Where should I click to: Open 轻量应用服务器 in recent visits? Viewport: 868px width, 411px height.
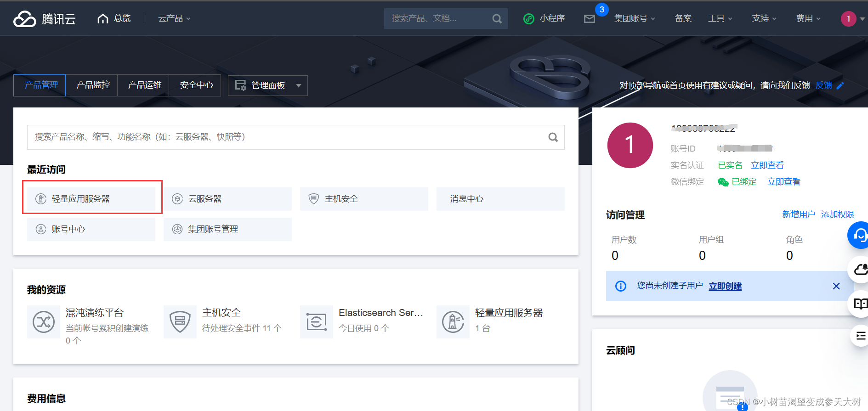91,199
